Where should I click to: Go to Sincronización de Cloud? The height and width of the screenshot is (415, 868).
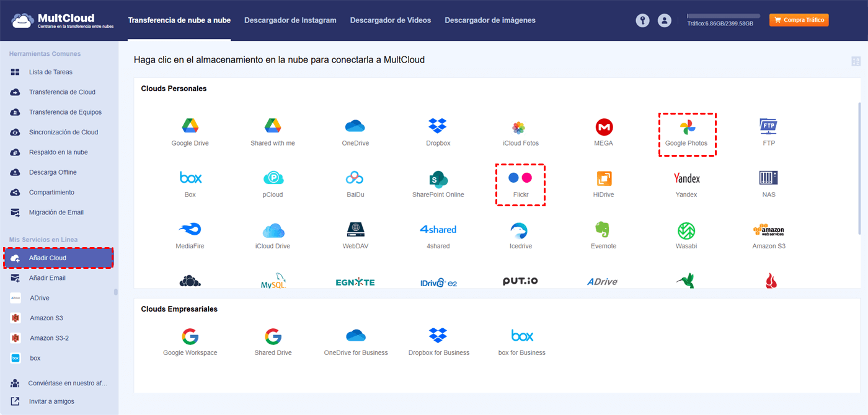point(63,133)
